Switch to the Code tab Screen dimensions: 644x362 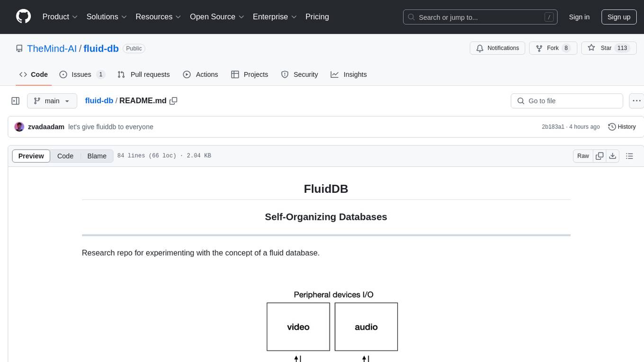click(x=34, y=74)
